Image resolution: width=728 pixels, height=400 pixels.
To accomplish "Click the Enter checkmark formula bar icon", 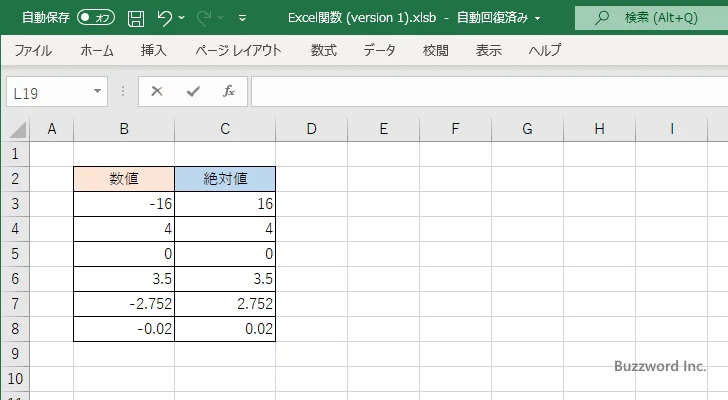I will 193,91.
